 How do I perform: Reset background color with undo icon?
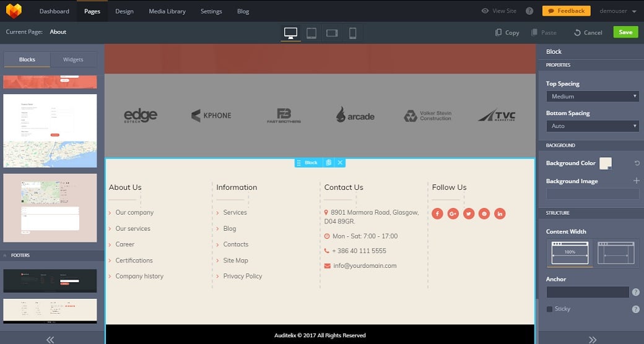pos(637,163)
